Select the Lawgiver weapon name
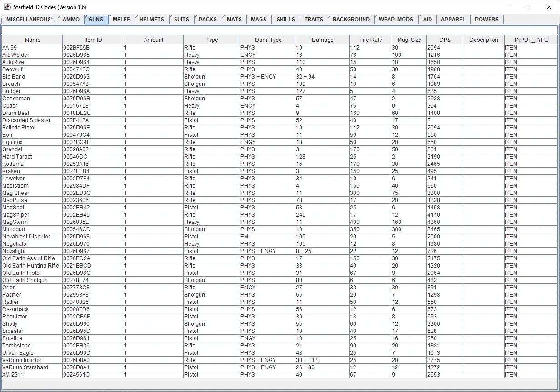Image resolution: width=560 pixels, height=392 pixels. pos(14,179)
